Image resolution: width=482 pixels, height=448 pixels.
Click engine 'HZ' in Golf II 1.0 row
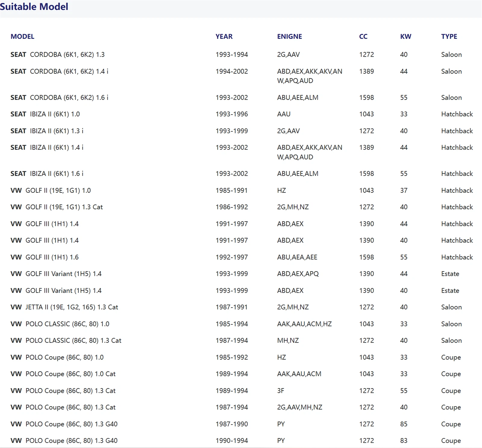pos(281,190)
